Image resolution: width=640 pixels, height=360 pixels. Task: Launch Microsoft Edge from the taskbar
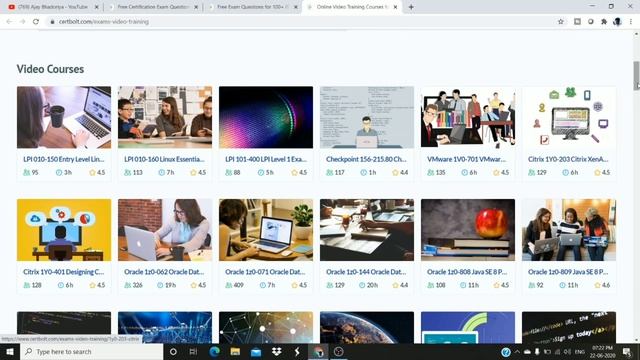click(x=214, y=351)
